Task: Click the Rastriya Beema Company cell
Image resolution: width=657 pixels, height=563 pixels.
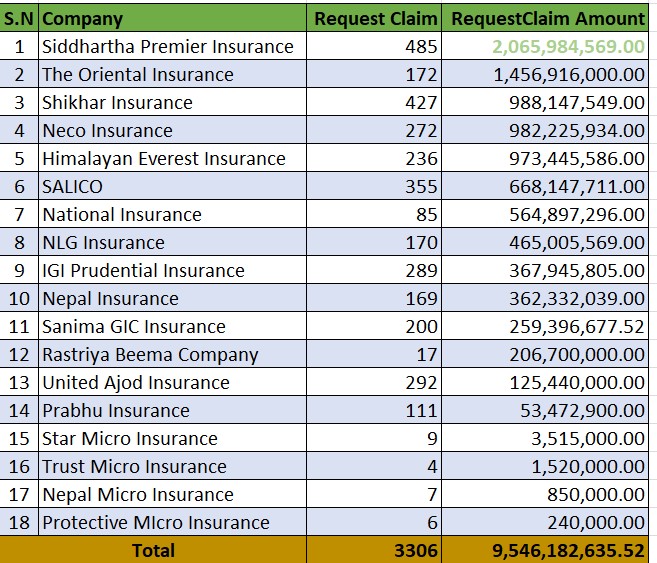Action: coord(150,354)
